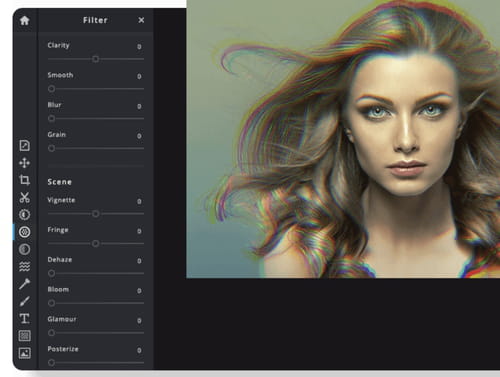
Task: Open the Effect half-circle tool
Action: click(24, 249)
